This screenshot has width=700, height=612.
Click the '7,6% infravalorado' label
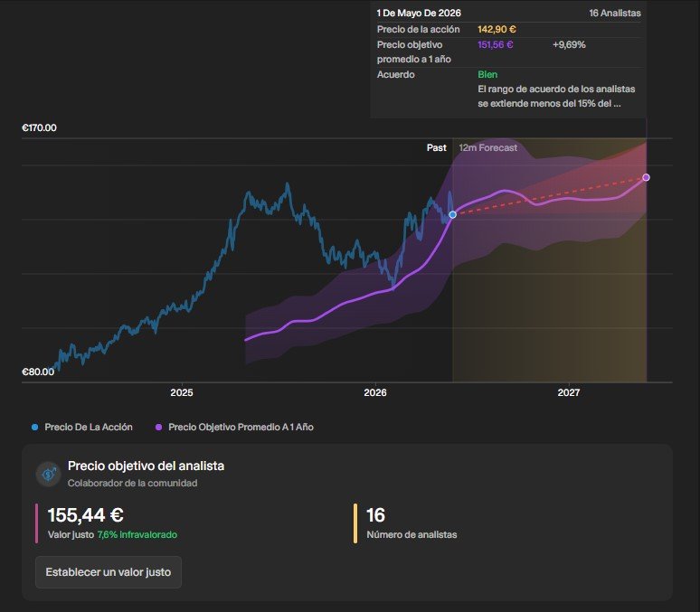(137, 534)
